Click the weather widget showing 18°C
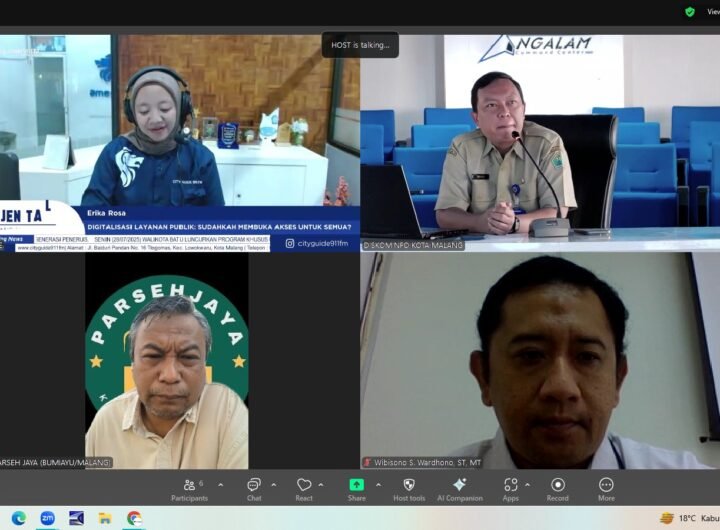 coord(689,518)
